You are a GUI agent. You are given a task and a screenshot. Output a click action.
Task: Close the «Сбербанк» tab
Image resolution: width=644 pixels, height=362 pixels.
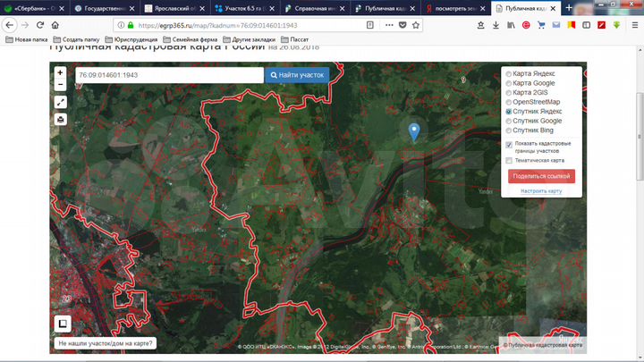click(x=61, y=8)
